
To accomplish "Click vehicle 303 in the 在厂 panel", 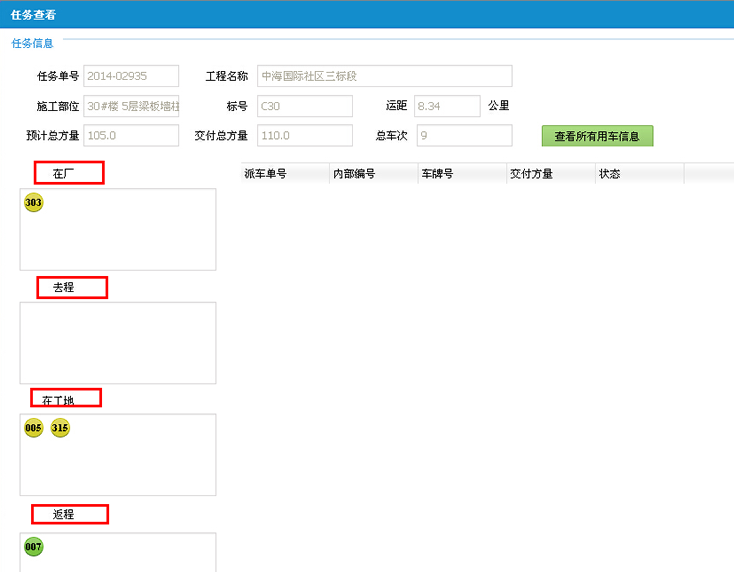I will coord(33,203).
